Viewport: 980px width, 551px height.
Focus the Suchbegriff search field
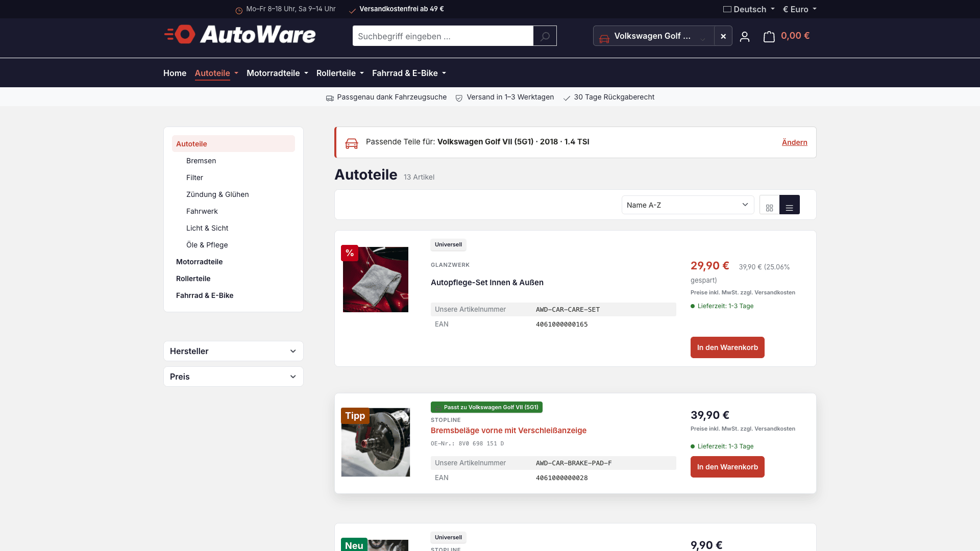443,36
